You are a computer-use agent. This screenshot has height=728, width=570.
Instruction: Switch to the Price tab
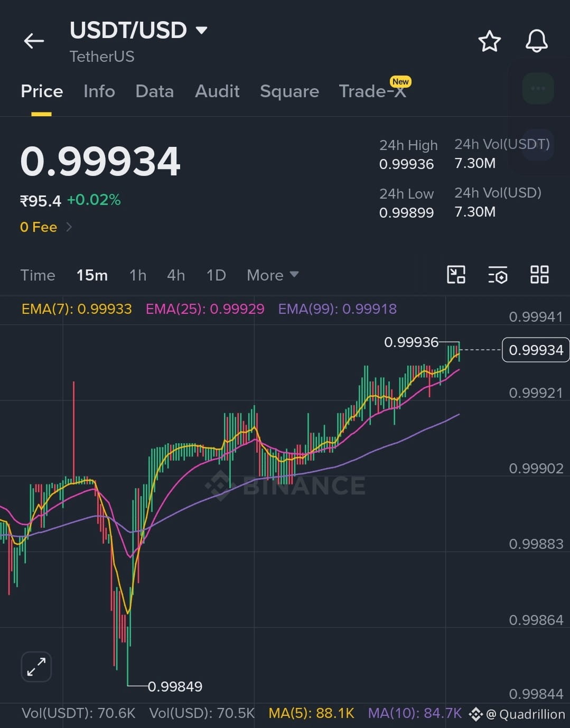tap(42, 91)
